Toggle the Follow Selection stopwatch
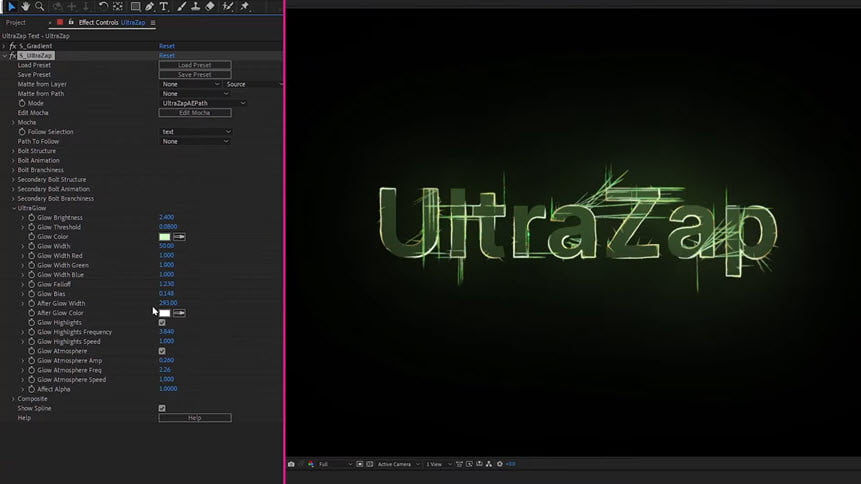861x484 pixels. click(x=22, y=132)
